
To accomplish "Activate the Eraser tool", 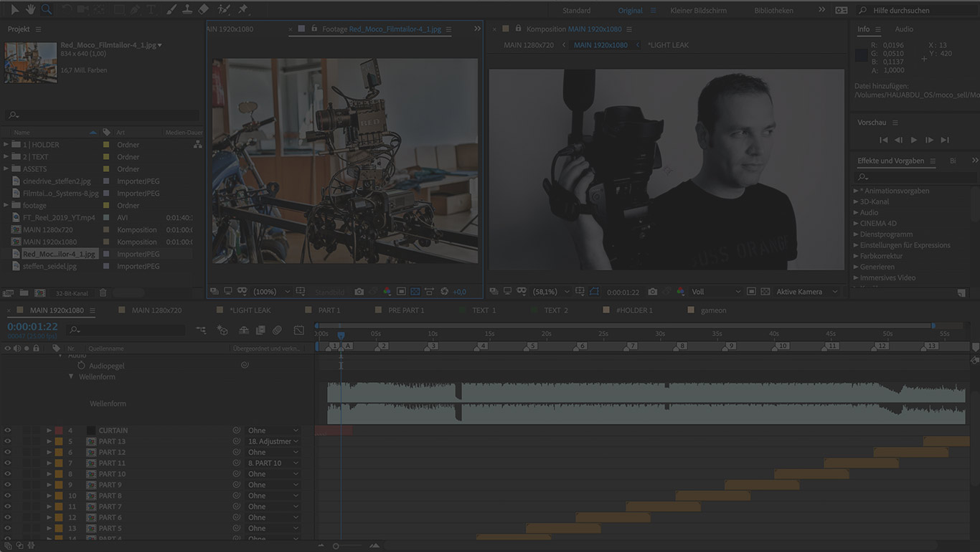I will coord(204,9).
